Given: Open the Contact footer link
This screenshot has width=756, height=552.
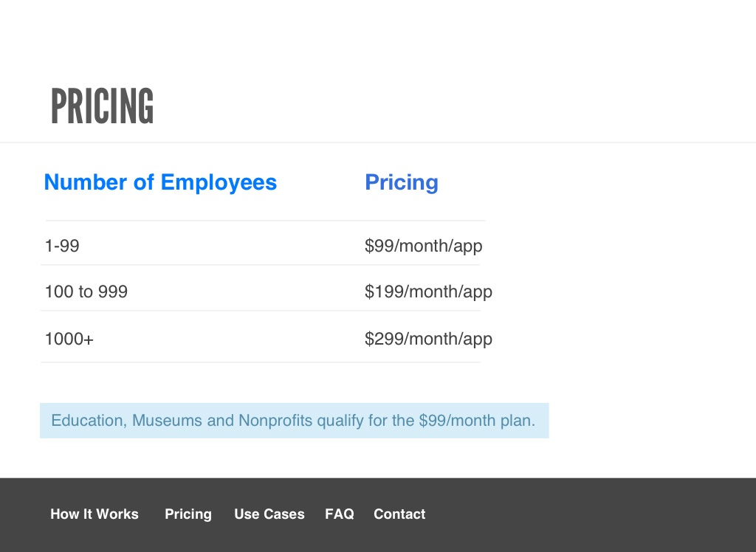Looking at the screenshot, I should coord(399,514).
